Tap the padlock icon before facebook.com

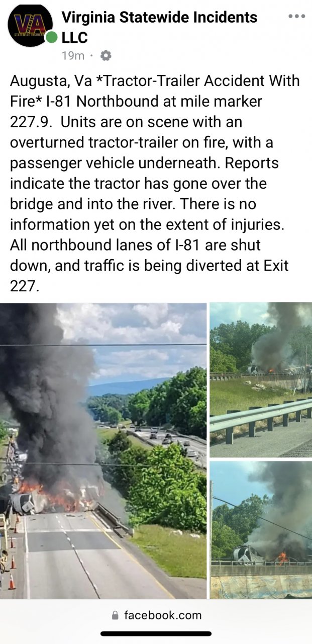tap(116, 615)
